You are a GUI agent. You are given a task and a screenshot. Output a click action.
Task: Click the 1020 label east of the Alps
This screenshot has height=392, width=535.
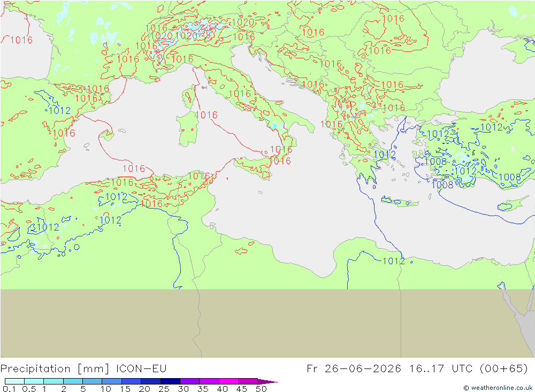(x=243, y=22)
